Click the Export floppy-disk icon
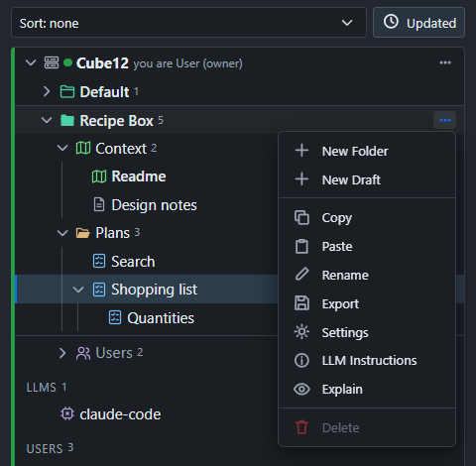 (x=301, y=303)
